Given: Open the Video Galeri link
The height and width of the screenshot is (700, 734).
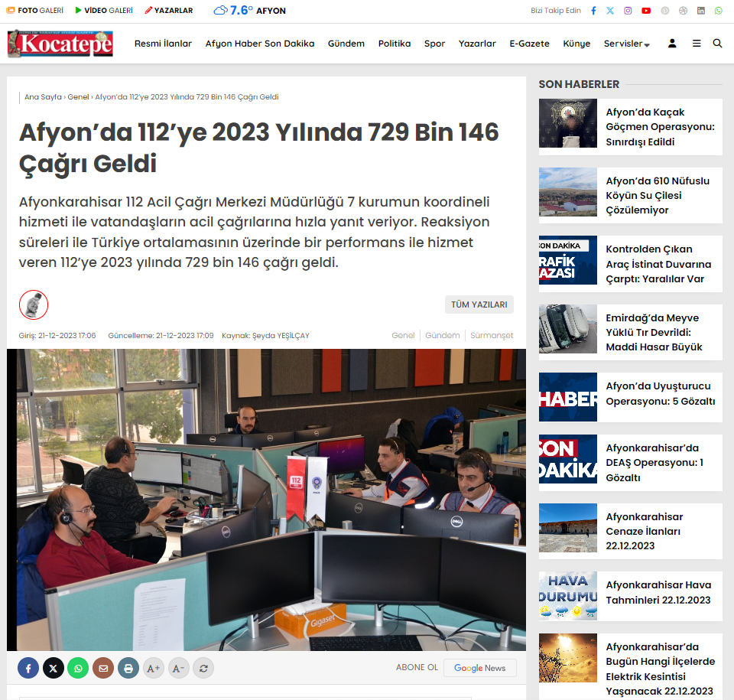Looking at the screenshot, I should click(x=104, y=10).
